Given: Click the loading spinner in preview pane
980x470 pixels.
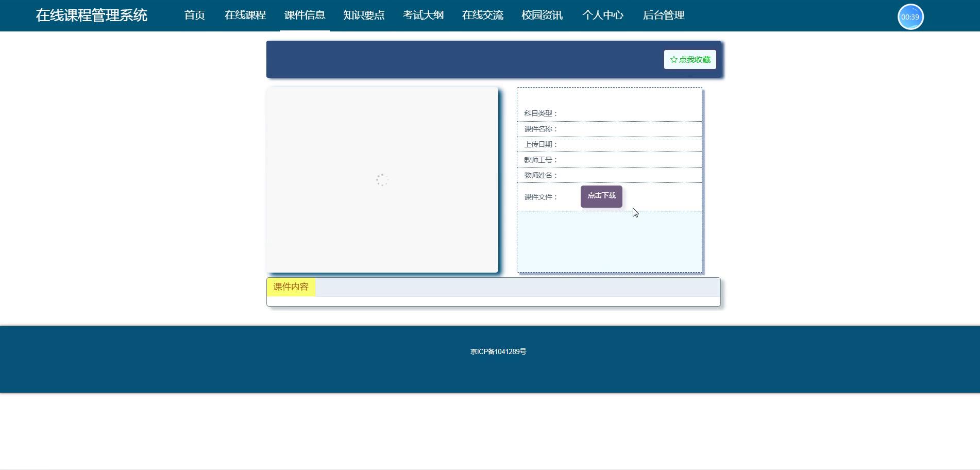Looking at the screenshot, I should click(382, 180).
